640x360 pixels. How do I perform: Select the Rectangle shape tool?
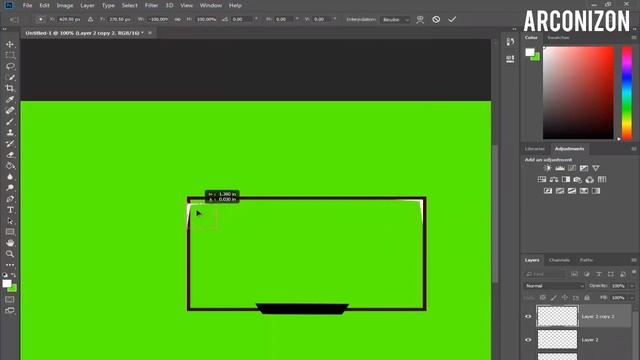[10, 232]
